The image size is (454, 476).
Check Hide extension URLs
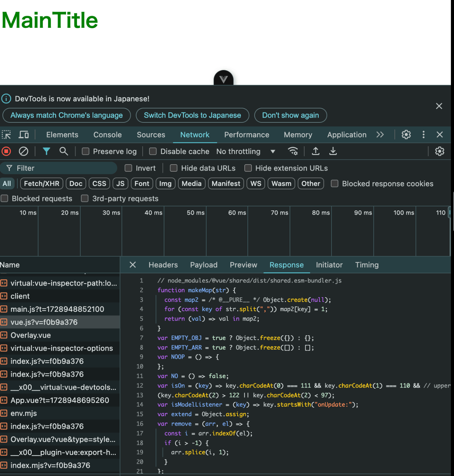coord(248,168)
